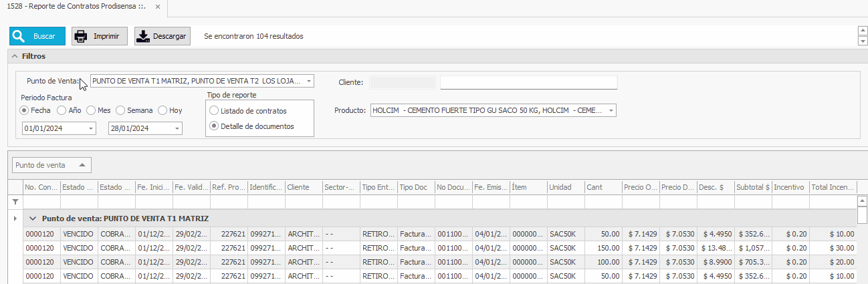The image size is (868, 284).
Task: Sort by Tipo Doc column header
Action: [x=416, y=188]
